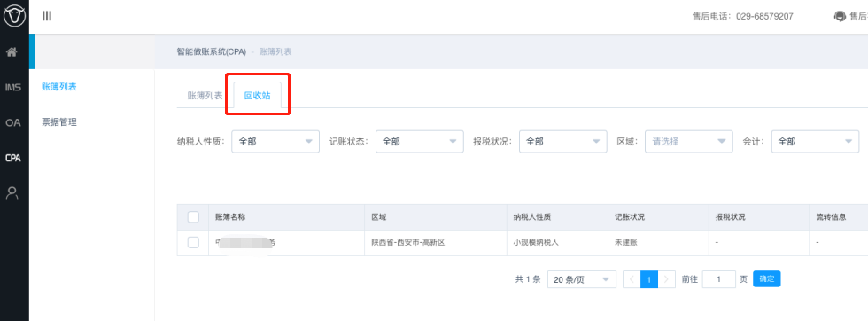The width and height of the screenshot is (868, 321).
Task: Open 票据管理 in the left menu
Action: point(59,122)
